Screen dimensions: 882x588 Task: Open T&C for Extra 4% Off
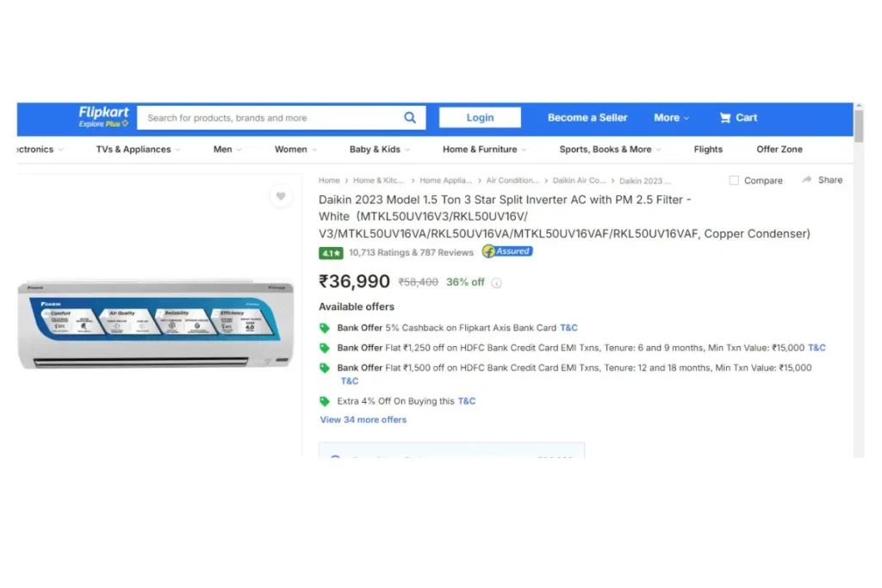pyautogui.click(x=466, y=401)
